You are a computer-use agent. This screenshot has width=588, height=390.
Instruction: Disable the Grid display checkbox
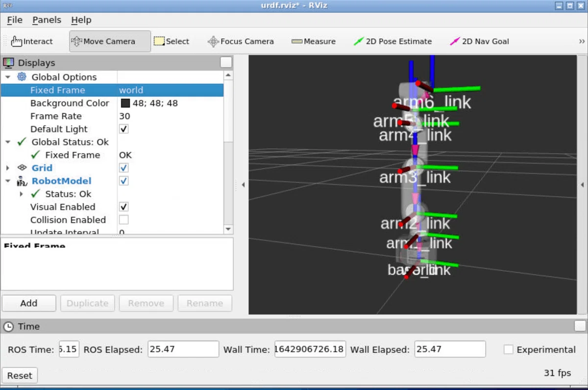[124, 168]
